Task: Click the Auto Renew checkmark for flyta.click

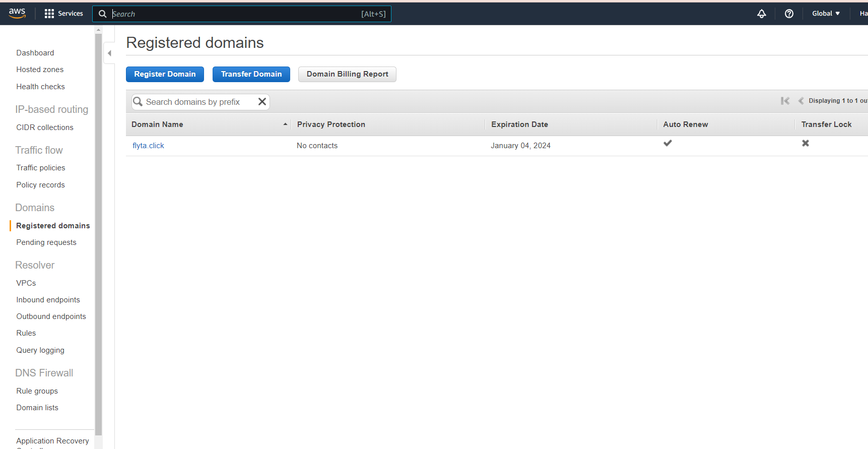Action: tap(667, 143)
